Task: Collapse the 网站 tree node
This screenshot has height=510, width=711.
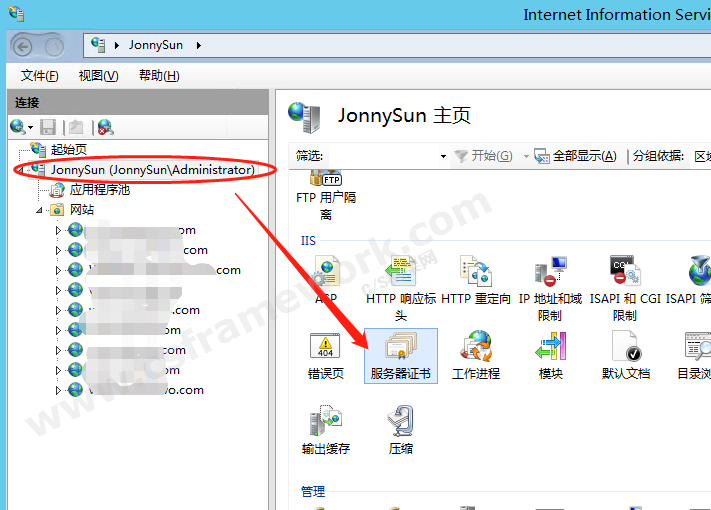Action: [x=40, y=210]
